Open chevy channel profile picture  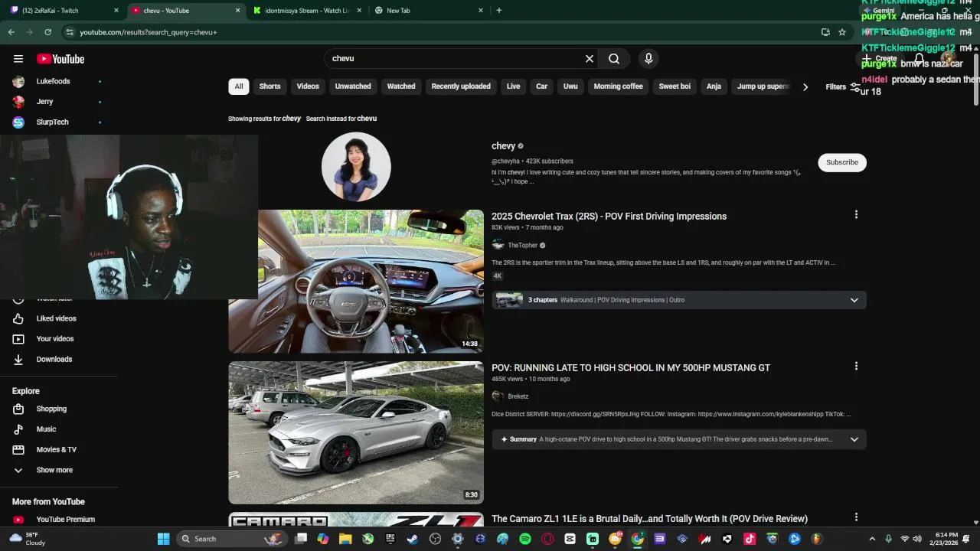click(356, 167)
